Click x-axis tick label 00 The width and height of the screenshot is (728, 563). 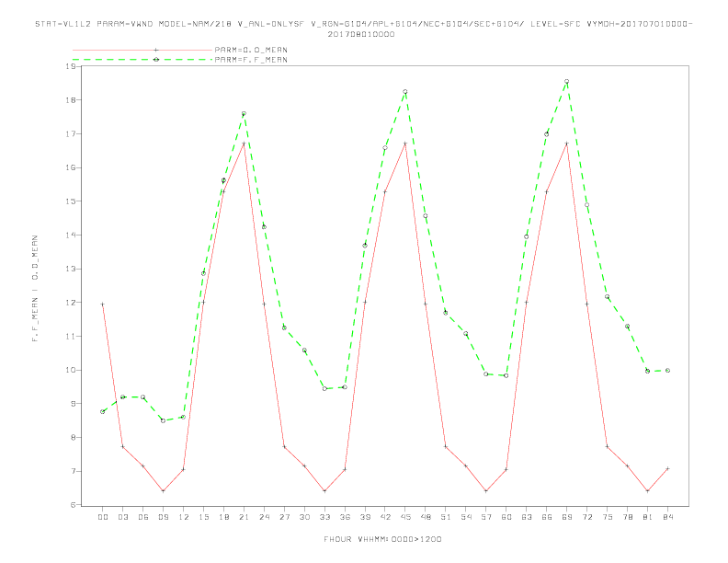(103, 517)
